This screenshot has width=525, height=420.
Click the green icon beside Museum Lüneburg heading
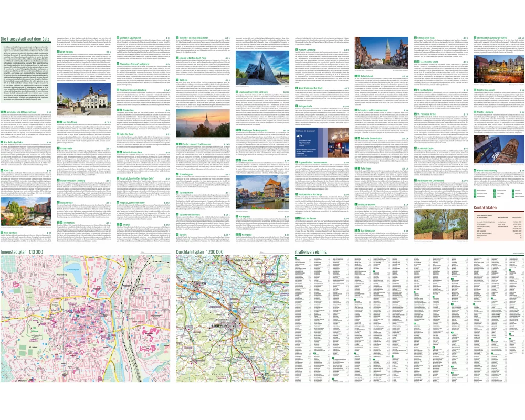point(296,49)
